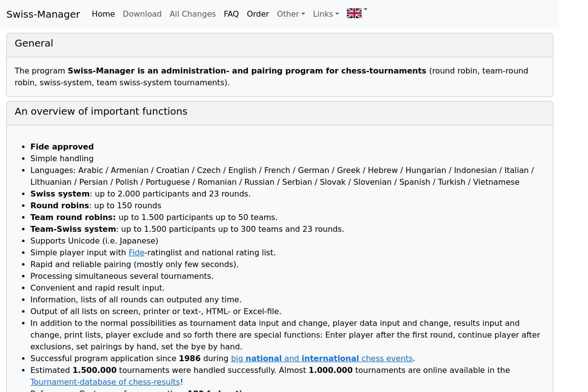This screenshot has height=392, width=588.
Task: Click the 'Round robins' bold label
Action: tap(60, 205)
